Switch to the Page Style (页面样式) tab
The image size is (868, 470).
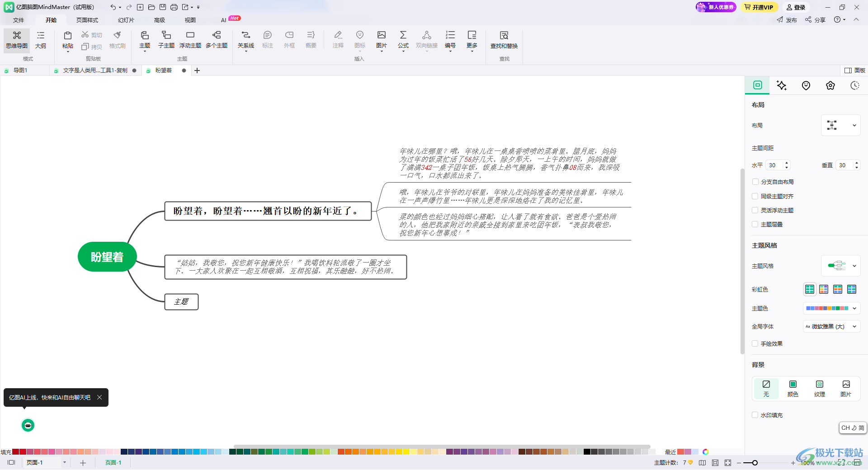click(87, 20)
